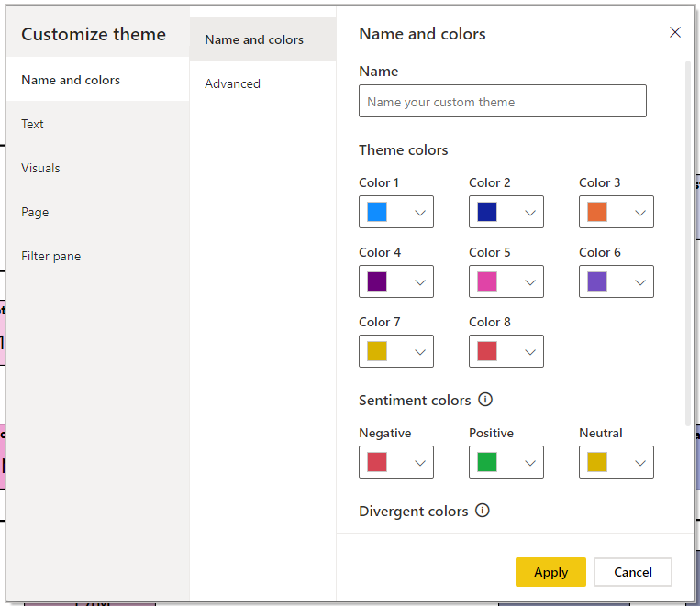This screenshot has height=606, width=700.
Task: Switch to the Advanced subcategory
Action: pos(262,83)
